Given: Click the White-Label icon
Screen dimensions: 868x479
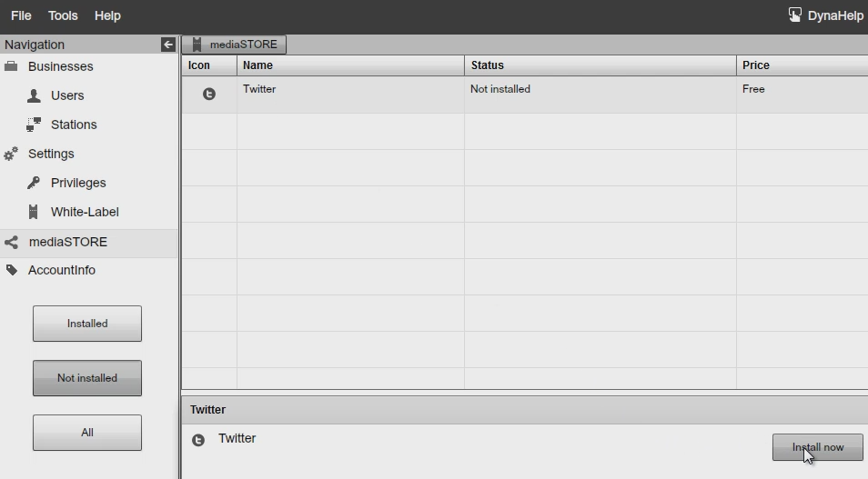Looking at the screenshot, I should (x=34, y=212).
